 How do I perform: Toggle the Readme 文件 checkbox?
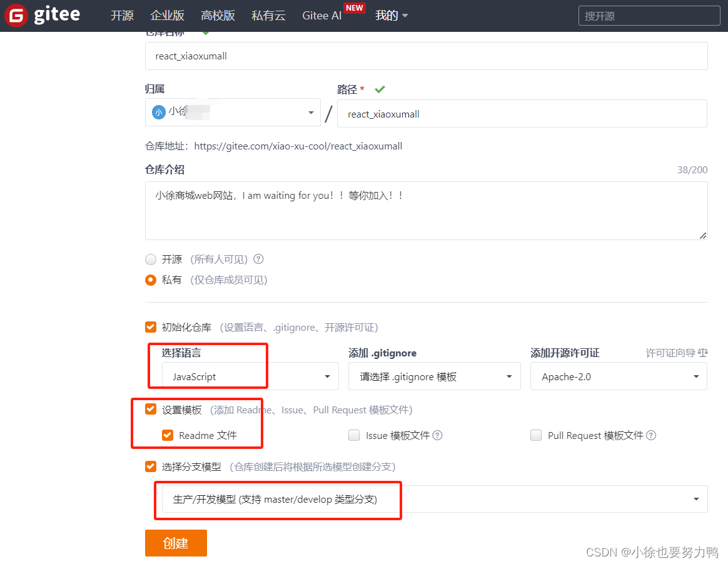point(168,435)
